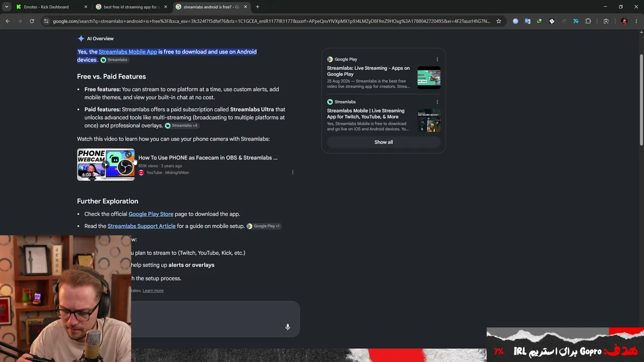Click the AI Overview sparkle icon
644x362 pixels.
(x=81, y=39)
